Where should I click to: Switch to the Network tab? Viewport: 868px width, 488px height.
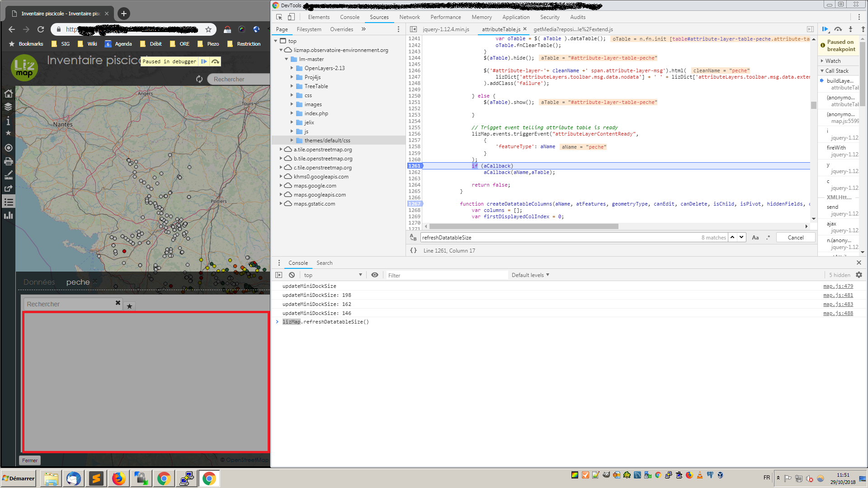409,17
